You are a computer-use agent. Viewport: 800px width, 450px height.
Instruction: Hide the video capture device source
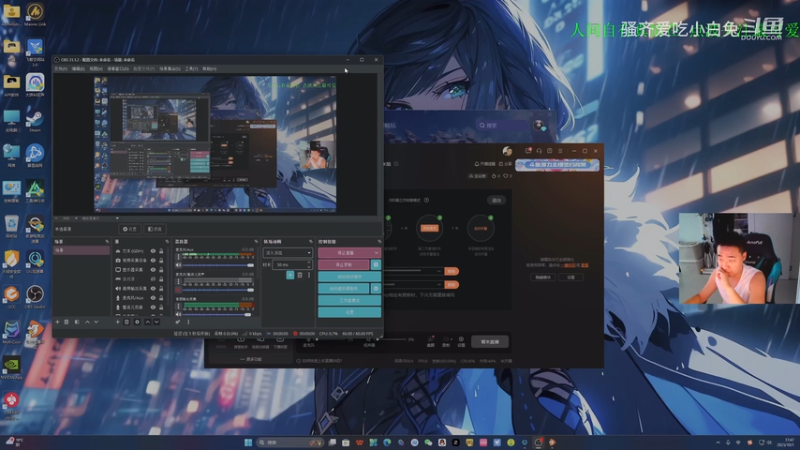tap(153, 260)
